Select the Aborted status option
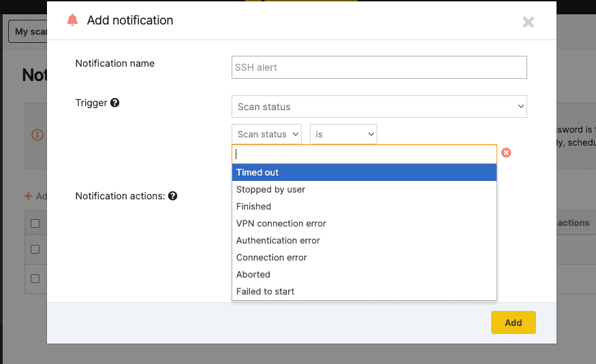 [364, 275]
